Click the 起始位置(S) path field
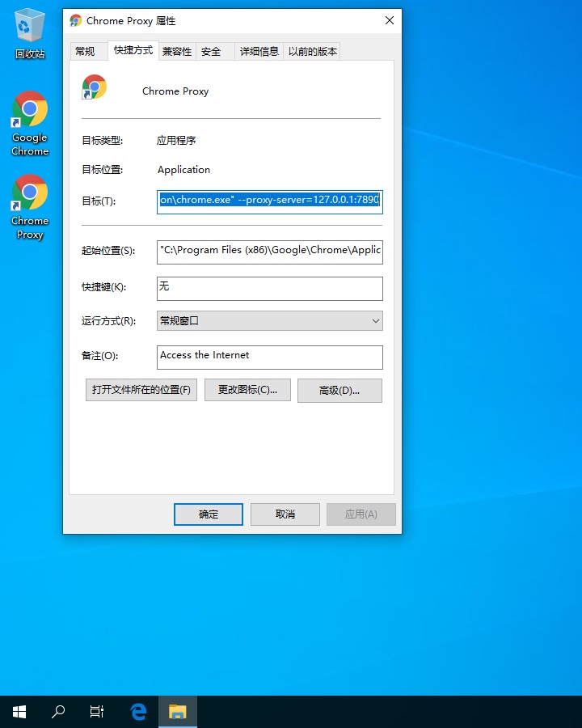 [x=270, y=252]
